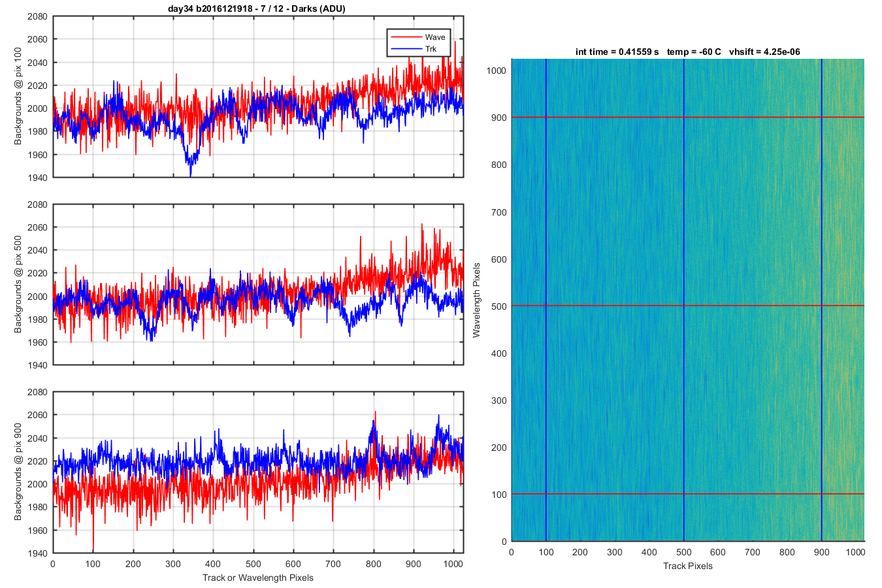The width and height of the screenshot is (882, 588).
Task: Click the 'Backgrounds @ pix 500' y-axis label
Action: pos(18,284)
